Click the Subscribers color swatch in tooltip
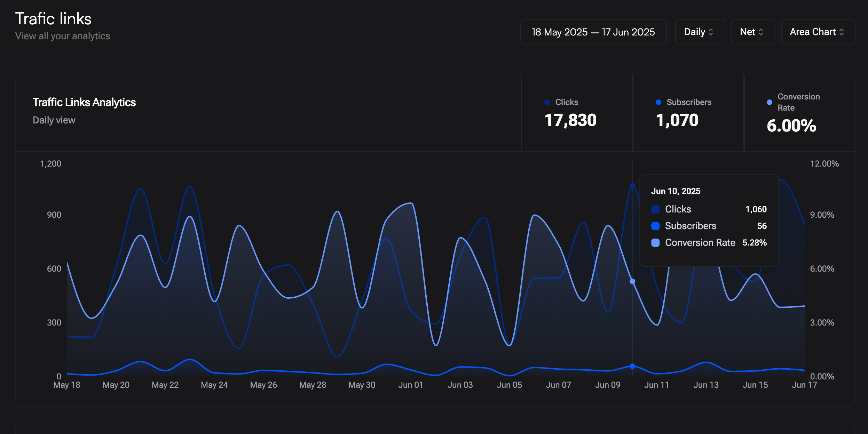Image resolution: width=868 pixels, height=434 pixels. 655,226
